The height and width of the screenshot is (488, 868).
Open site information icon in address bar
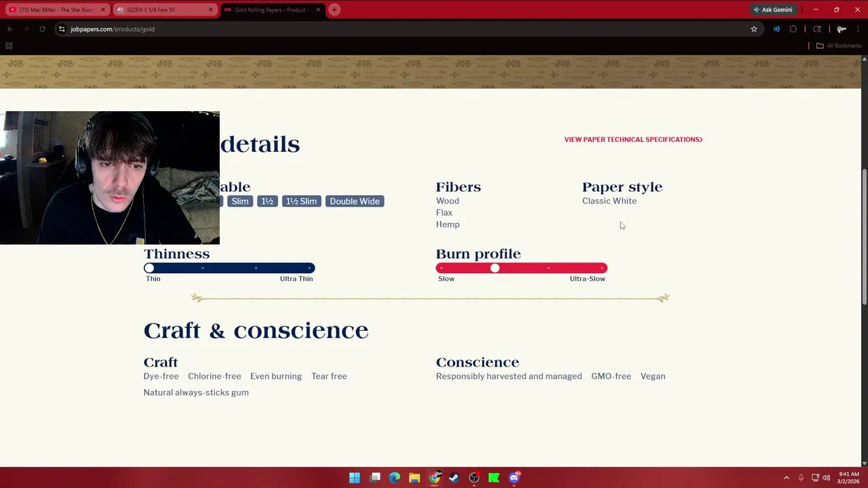tap(62, 29)
